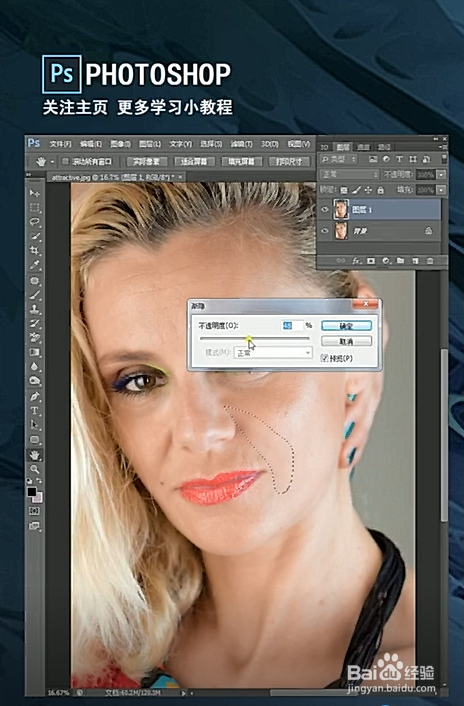This screenshot has height=706, width=464.
Task: Toggle visibility of 图层 1
Action: tap(325, 209)
